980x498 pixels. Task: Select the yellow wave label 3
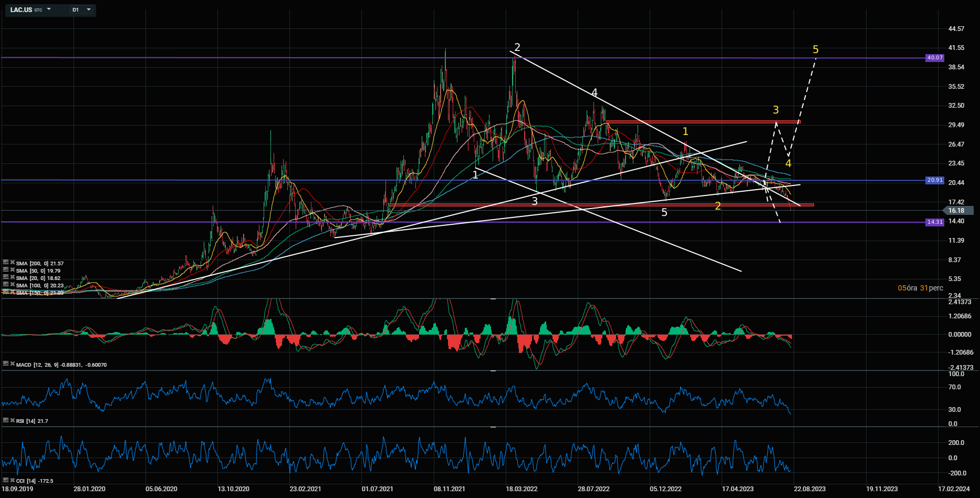pos(776,110)
